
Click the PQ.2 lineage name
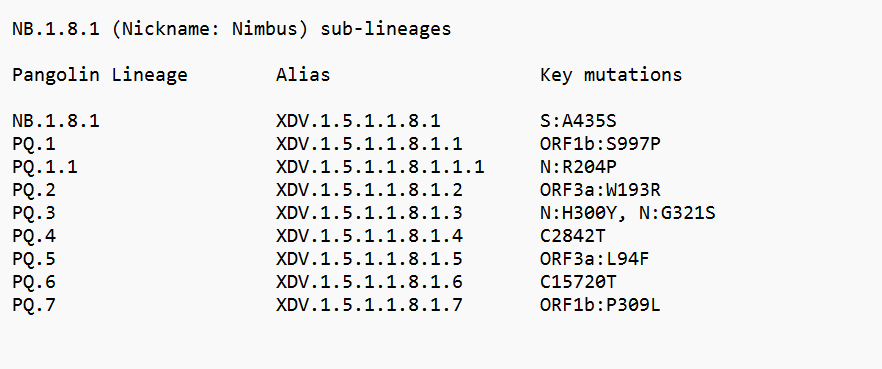tap(34, 190)
